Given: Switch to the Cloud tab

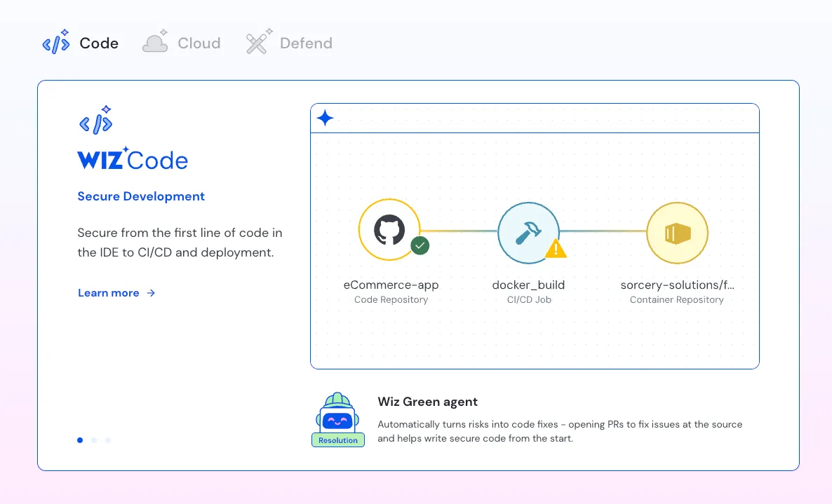Looking at the screenshot, I should (x=182, y=43).
